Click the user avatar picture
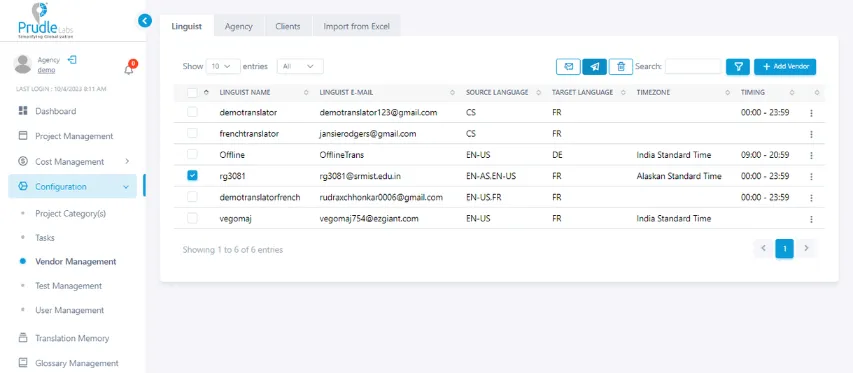853x373 pixels. 23,64
